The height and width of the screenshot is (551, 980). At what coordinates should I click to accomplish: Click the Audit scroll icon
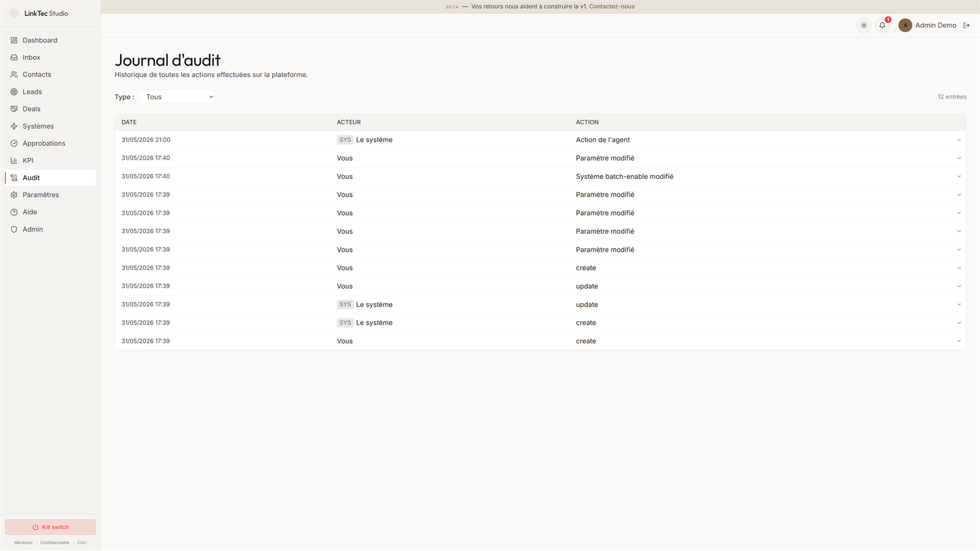click(x=14, y=178)
